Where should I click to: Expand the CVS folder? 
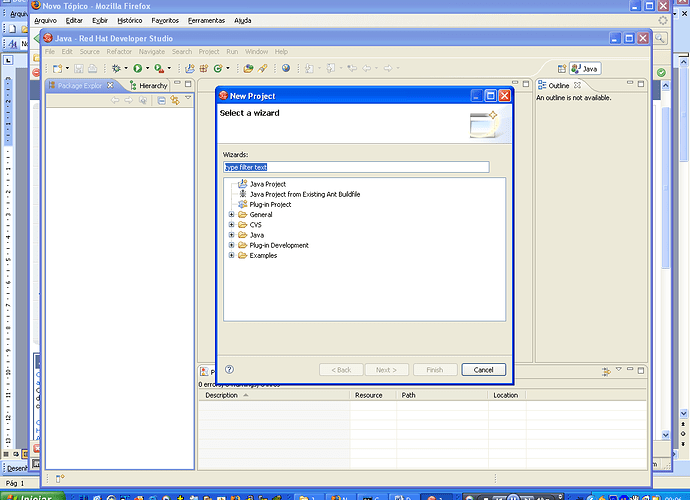(x=231, y=224)
